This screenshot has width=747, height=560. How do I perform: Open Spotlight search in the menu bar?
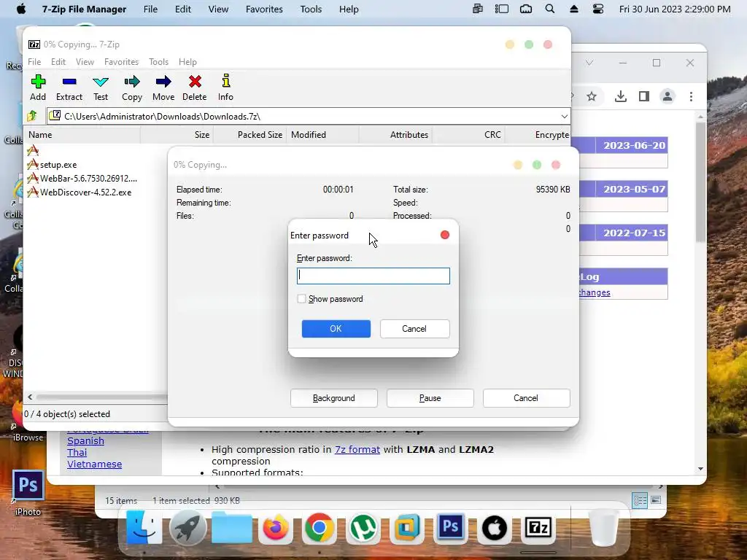550,9
